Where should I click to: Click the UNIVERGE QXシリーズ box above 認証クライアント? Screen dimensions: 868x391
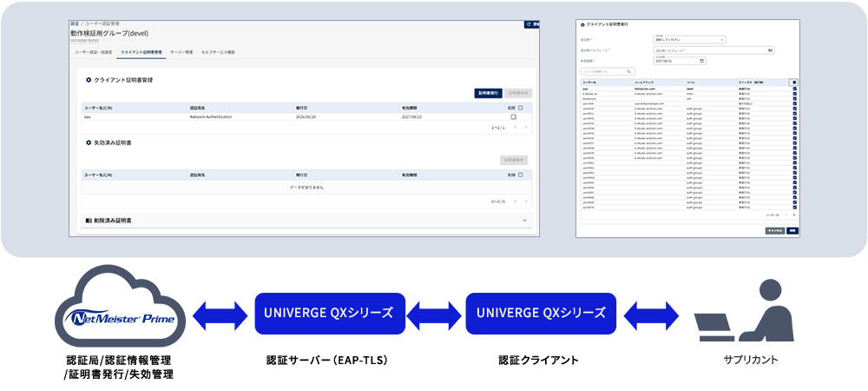point(541,314)
